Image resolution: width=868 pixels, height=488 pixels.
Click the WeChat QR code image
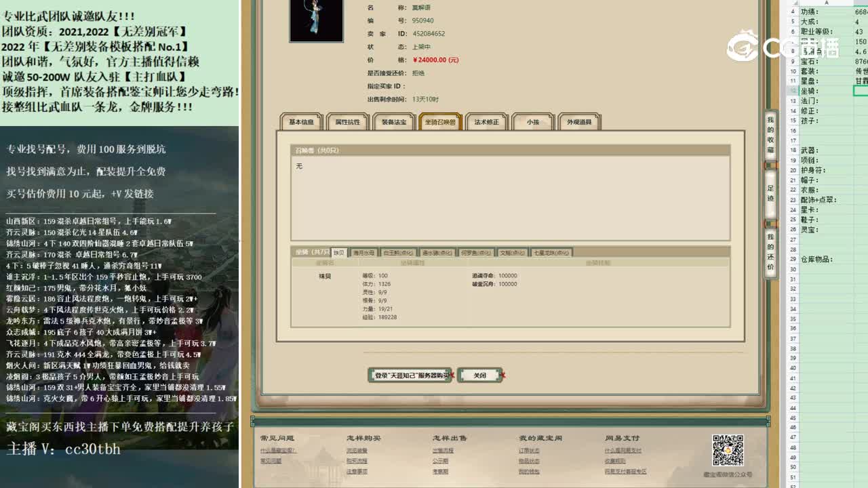pyautogui.click(x=728, y=450)
